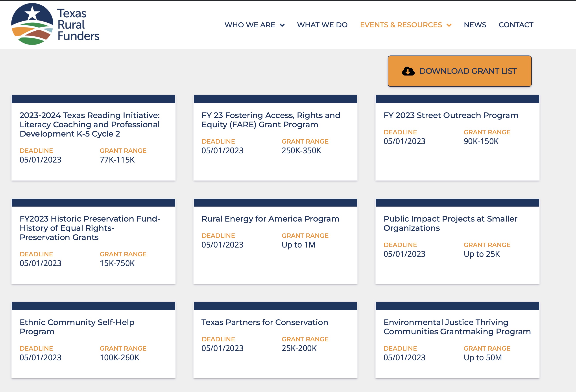Open the Events & Resources menu
This screenshot has width=576, height=392.
[x=401, y=25]
